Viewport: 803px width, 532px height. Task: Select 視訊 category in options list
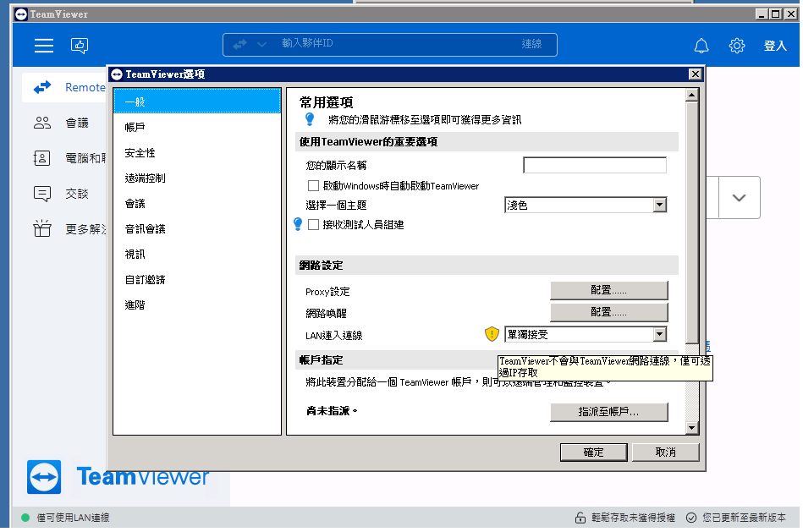pyautogui.click(x=197, y=254)
